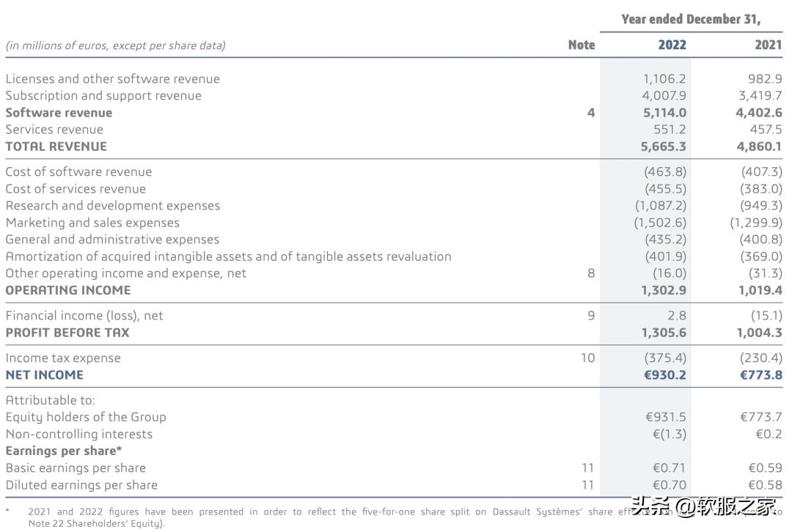Click the 2022 total revenue value 5,665.3

click(x=663, y=146)
